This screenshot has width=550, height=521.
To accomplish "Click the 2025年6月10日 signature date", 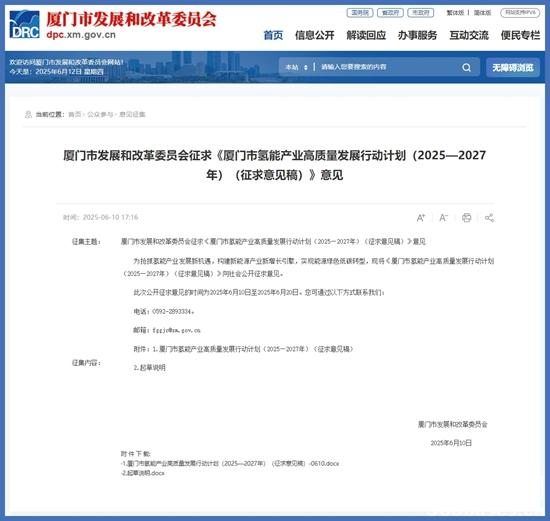I will point(451,443).
